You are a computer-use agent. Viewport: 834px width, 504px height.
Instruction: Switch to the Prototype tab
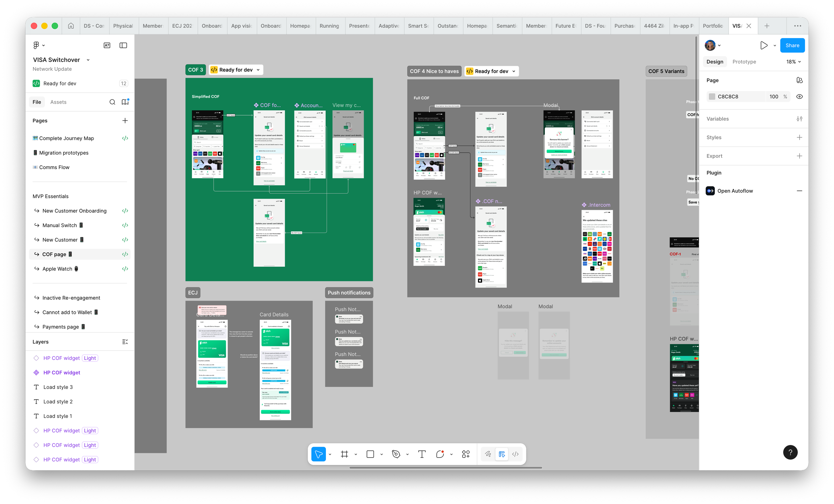744,62
